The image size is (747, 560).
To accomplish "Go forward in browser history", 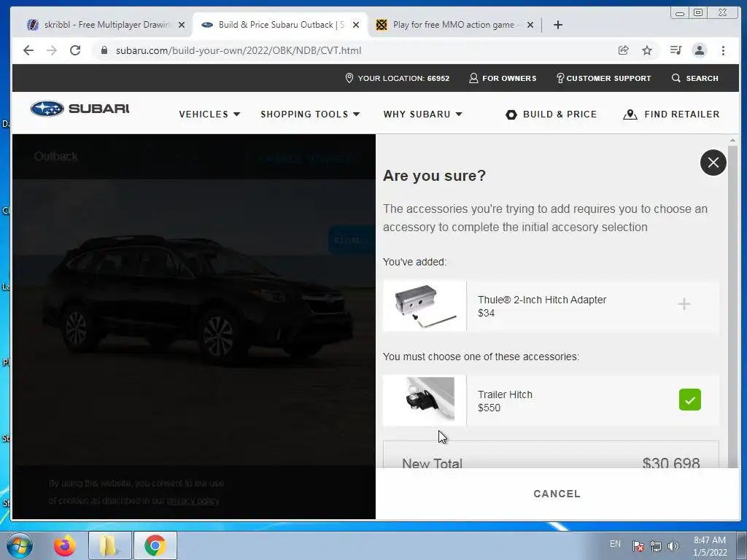I will tap(52, 50).
